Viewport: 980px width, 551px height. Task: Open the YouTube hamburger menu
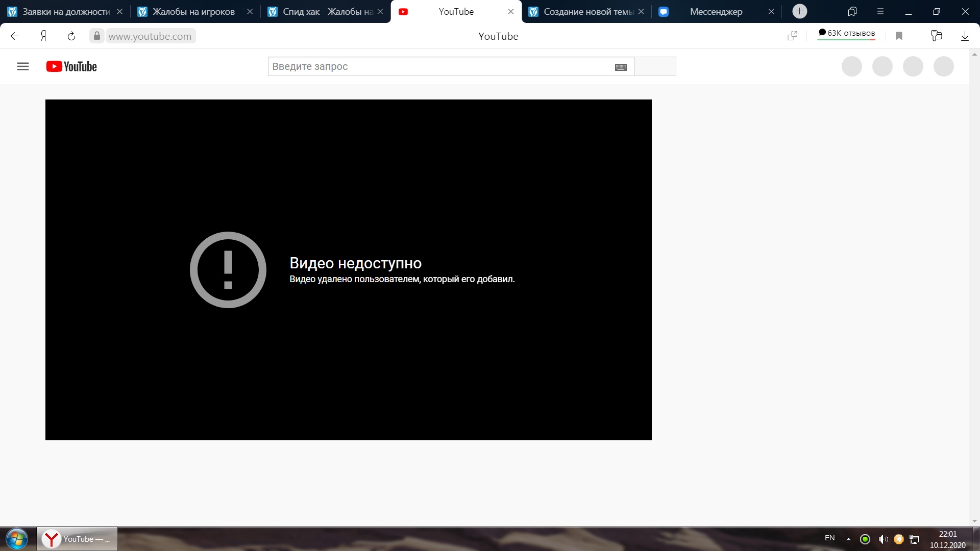point(22,66)
